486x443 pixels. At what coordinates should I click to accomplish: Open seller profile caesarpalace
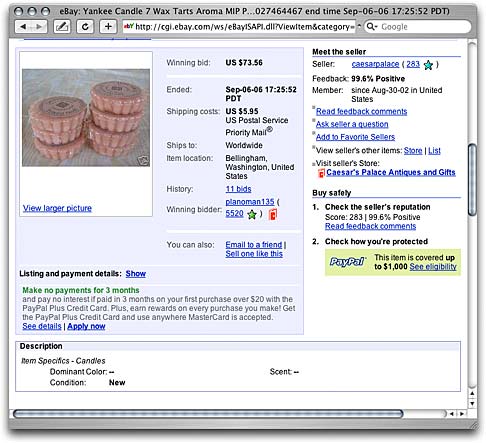pyautogui.click(x=375, y=64)
